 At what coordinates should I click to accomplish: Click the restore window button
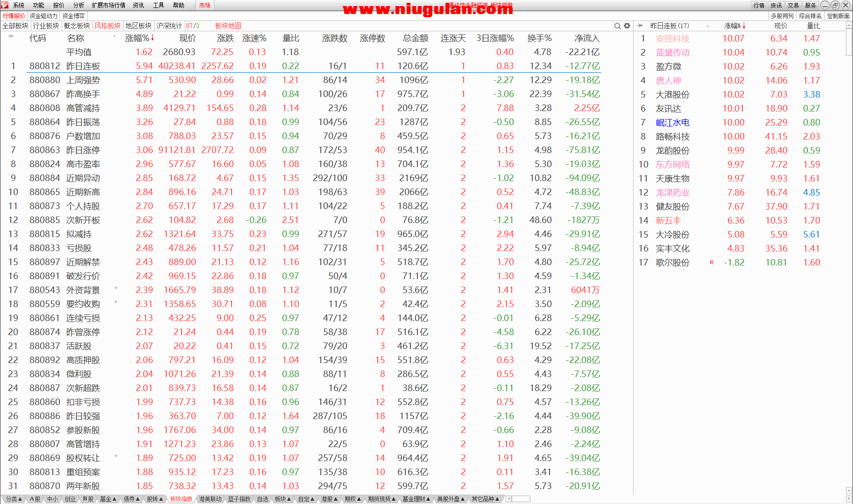click(835, 5)
